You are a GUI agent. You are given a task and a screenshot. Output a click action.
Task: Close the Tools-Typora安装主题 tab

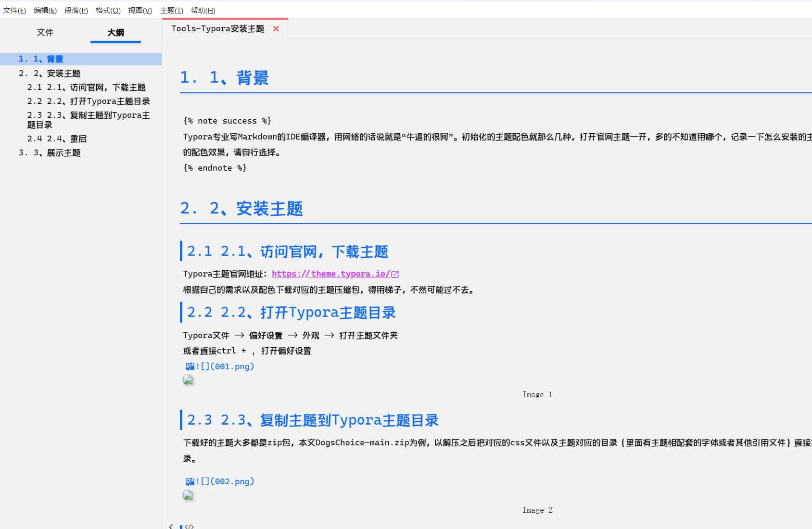pyautogui.click(x=276, y=29)
